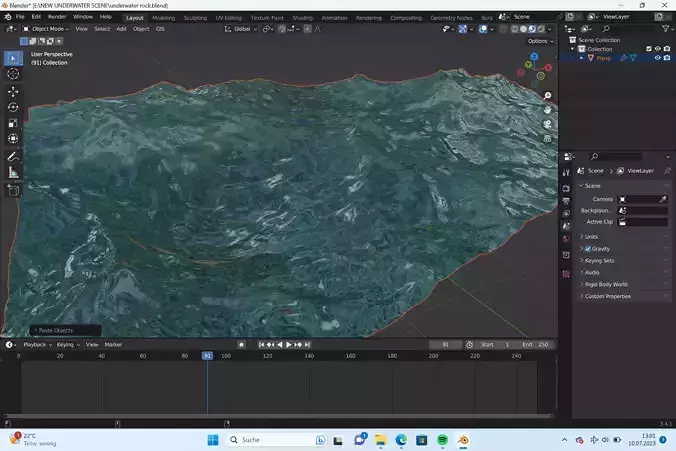
Task: Open the Tool properties tab
Action: tap(566, 172)
